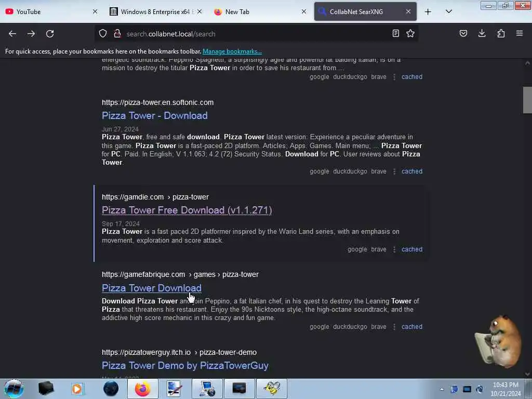Go back with the browser back arrow

(12, 34)
